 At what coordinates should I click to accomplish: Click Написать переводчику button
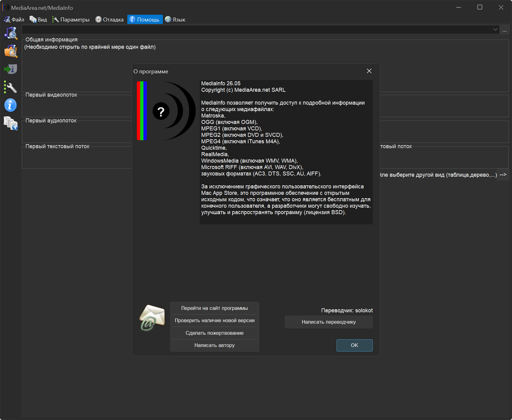[329, 322]
